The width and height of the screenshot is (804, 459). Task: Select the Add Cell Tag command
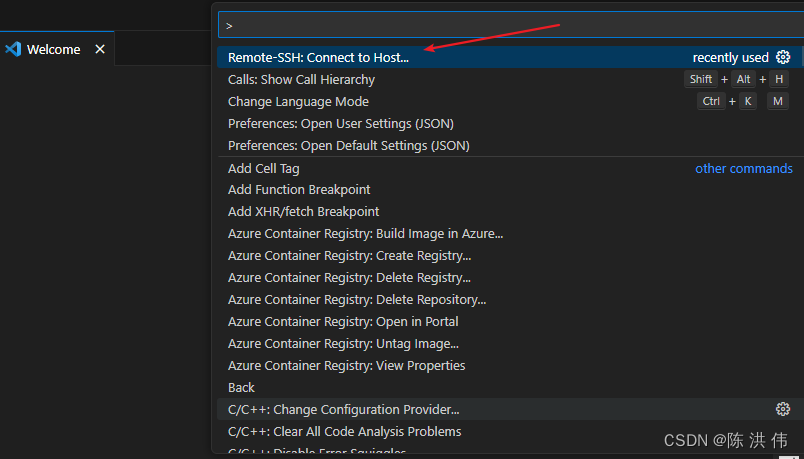click(263, 168)
